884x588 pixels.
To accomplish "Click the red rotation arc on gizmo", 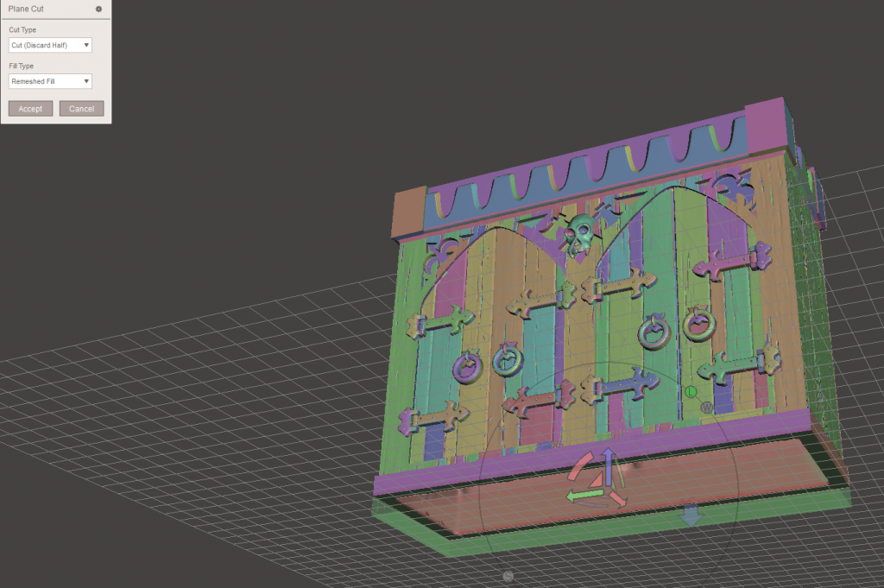I will tap(580, 465).
